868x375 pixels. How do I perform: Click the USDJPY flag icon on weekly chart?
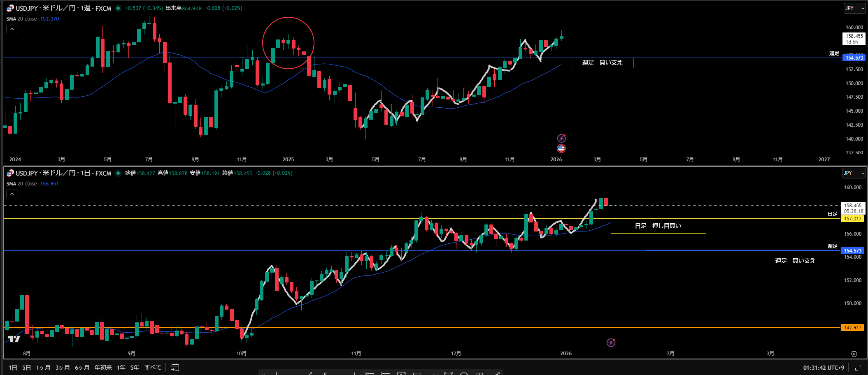point(10,8)
